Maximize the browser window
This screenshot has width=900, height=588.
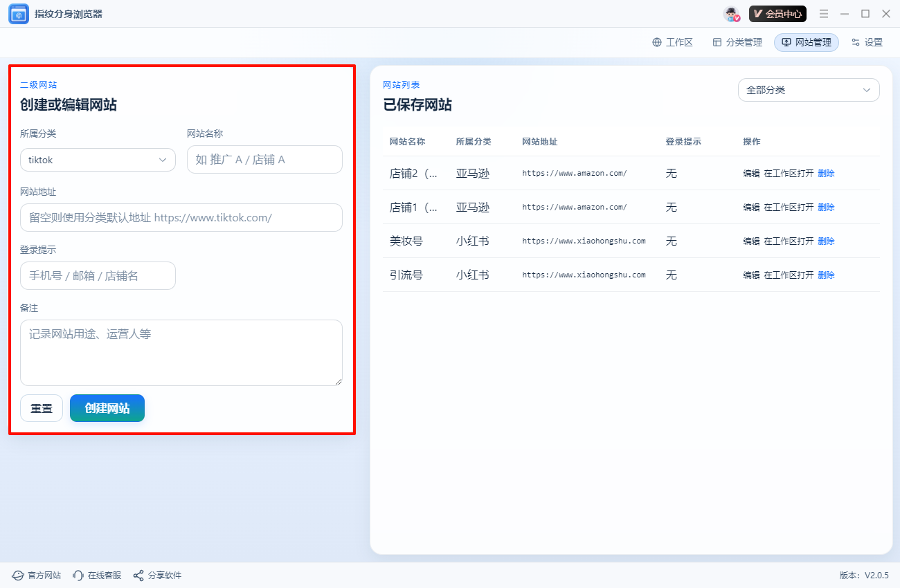[865, 14]
